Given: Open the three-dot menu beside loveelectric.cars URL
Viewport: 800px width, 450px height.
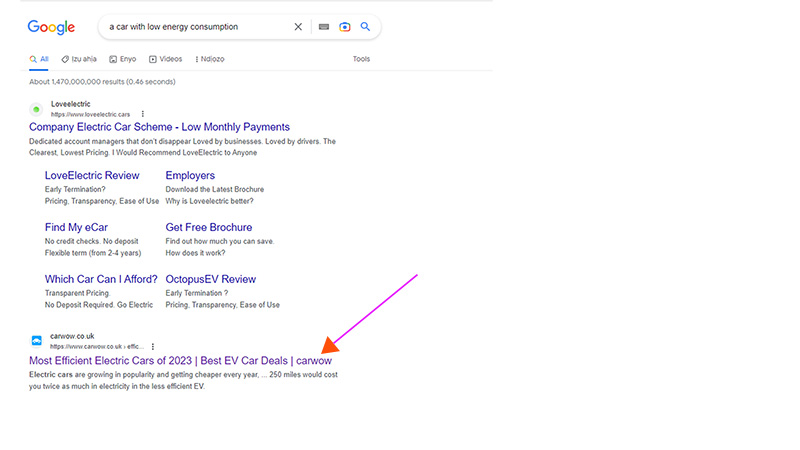Looking at the screenshot, I should point(143,114).
